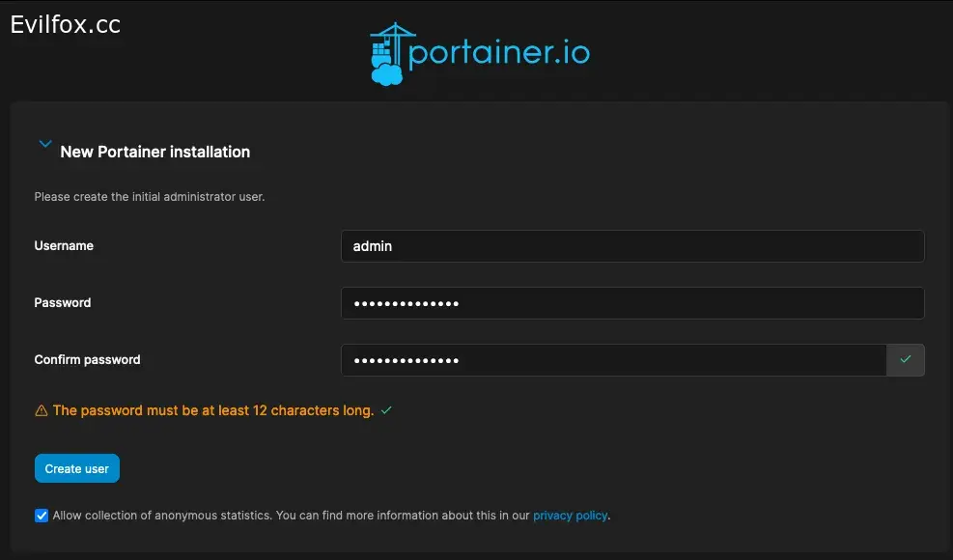Click the Confirm password field label
Viewport: 953px width, 560px height.
(x=87, y=359)
